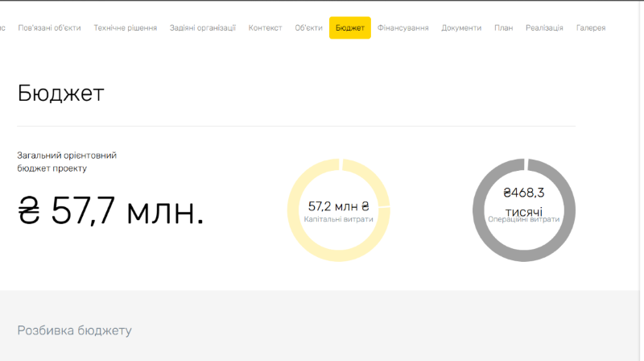This screenshot has width=644, height=361.
Task: Open the Документи tab
Action: click(x=461, y=27)
